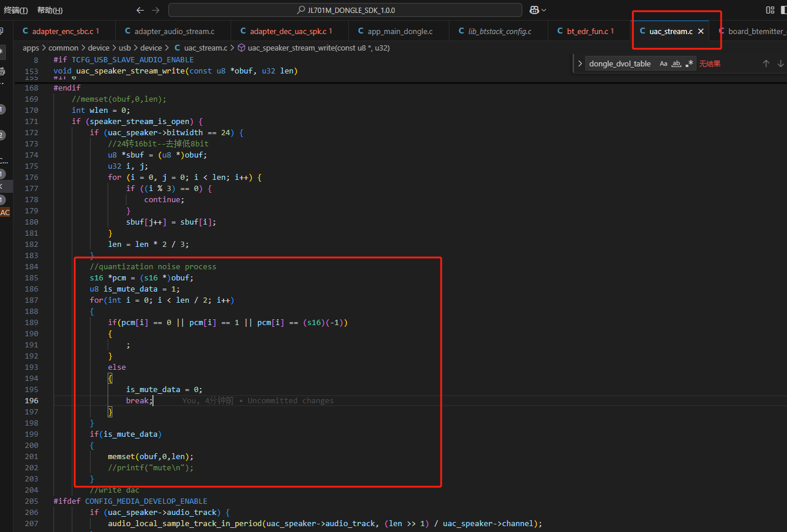787x532 pixels.
Task: Click line number 184 in the gutter
Action: (31, 266)
